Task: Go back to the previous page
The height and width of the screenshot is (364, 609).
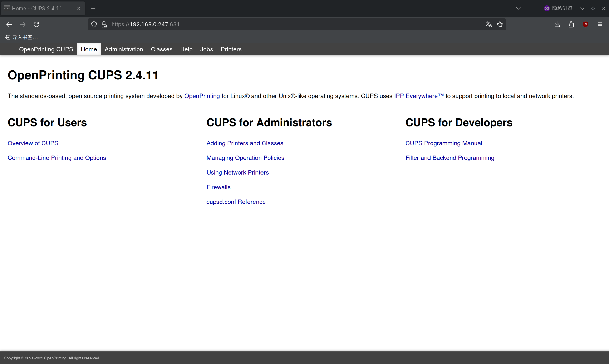Action: [x=9, y=24]
